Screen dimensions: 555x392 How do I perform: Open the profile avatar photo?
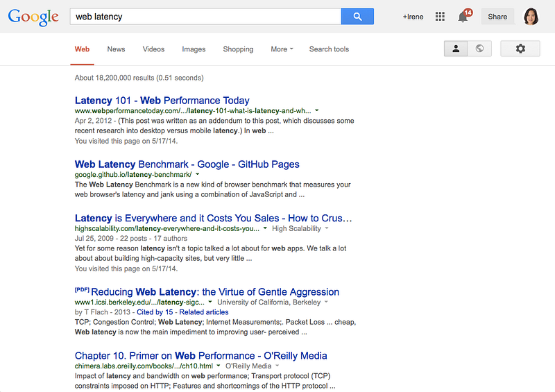pyautogui.click(x=531, y=17)
